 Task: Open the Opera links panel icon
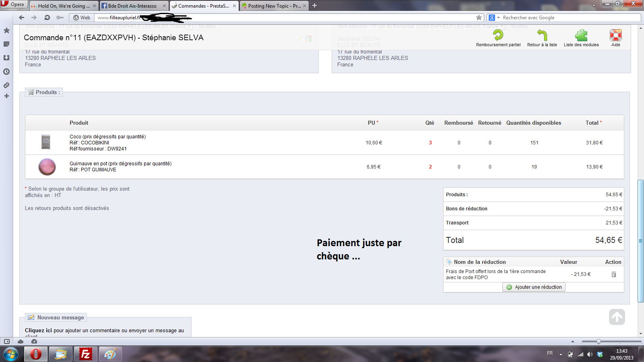pyautogui.click(x=6, y=85)
